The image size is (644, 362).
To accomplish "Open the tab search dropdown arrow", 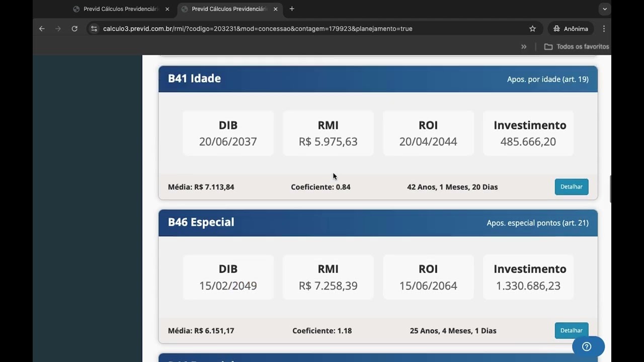I will [605, 9].
